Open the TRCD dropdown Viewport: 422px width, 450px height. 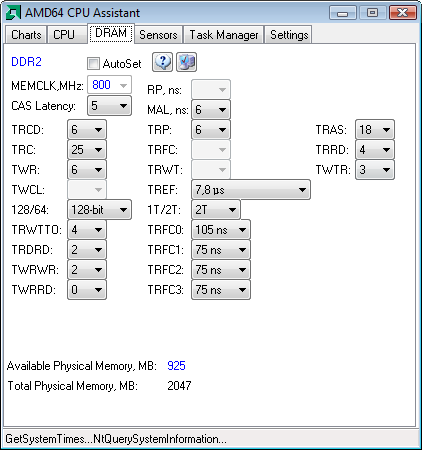coord(87,130)
